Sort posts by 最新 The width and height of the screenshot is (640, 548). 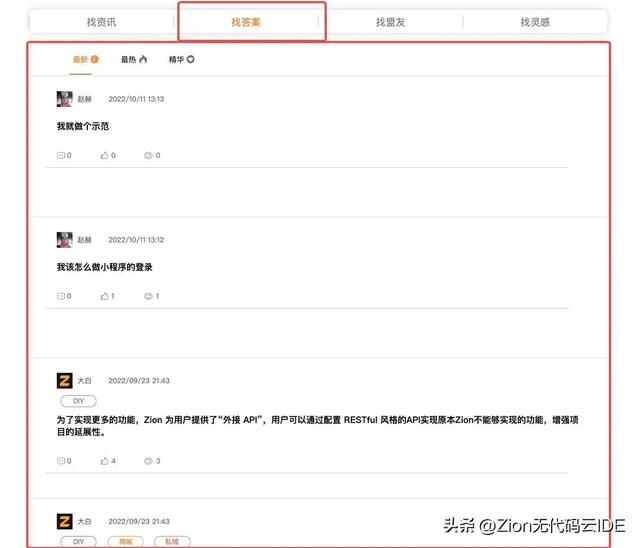85,59
